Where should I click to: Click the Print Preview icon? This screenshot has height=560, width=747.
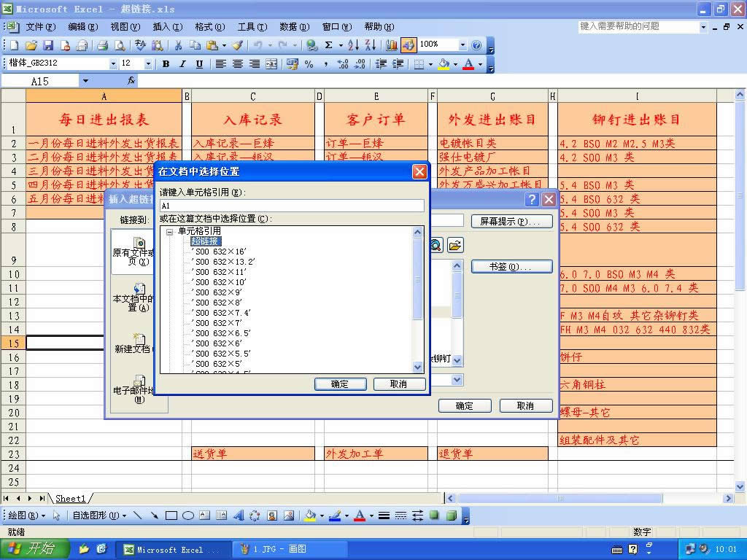120,45
